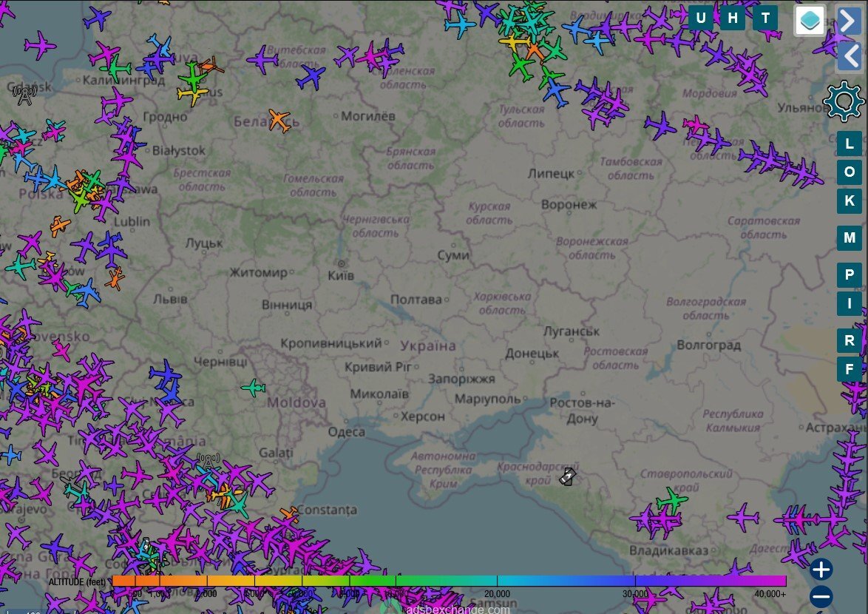Click the M button on right side
This screenshot has width=868, height=614.
(x=850, y=237)
